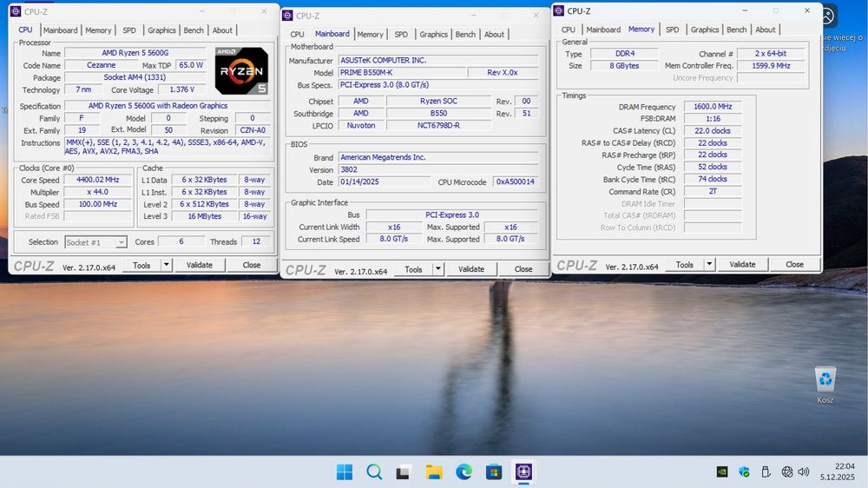Viewport: 868px width, 488px height.
Task: Select SPD tab in middle CPU-Z window
Action: 401,35
